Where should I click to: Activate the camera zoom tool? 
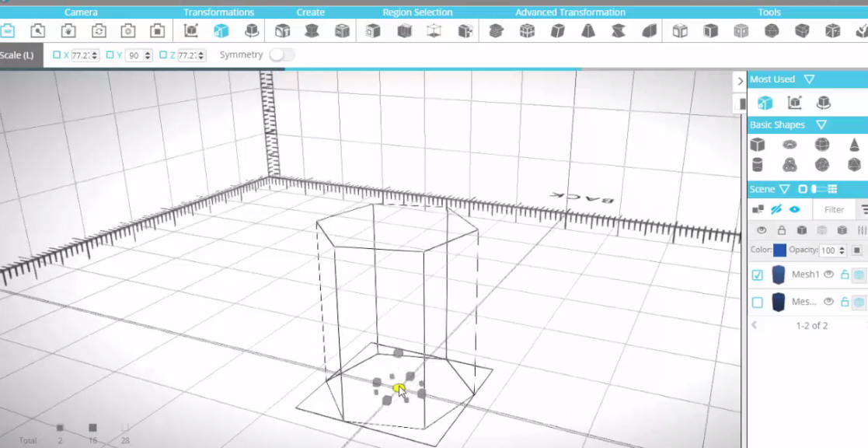coord(37,31)
